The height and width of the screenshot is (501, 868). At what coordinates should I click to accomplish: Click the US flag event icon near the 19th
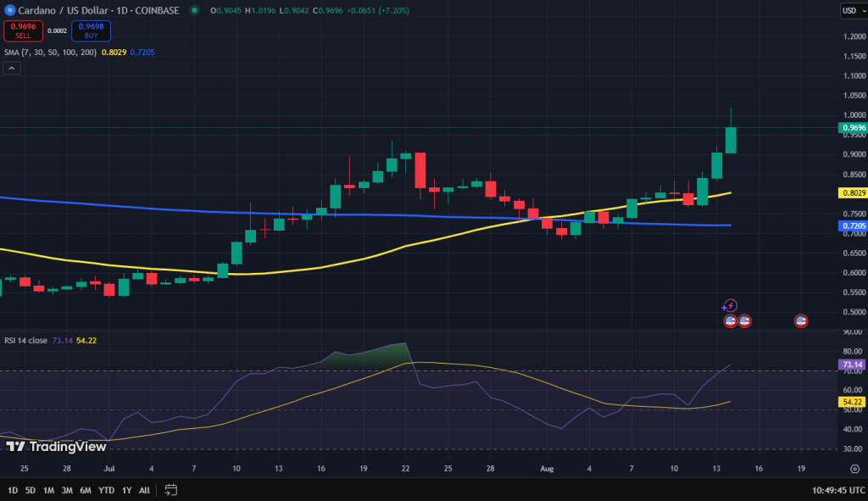click(801, 320)
